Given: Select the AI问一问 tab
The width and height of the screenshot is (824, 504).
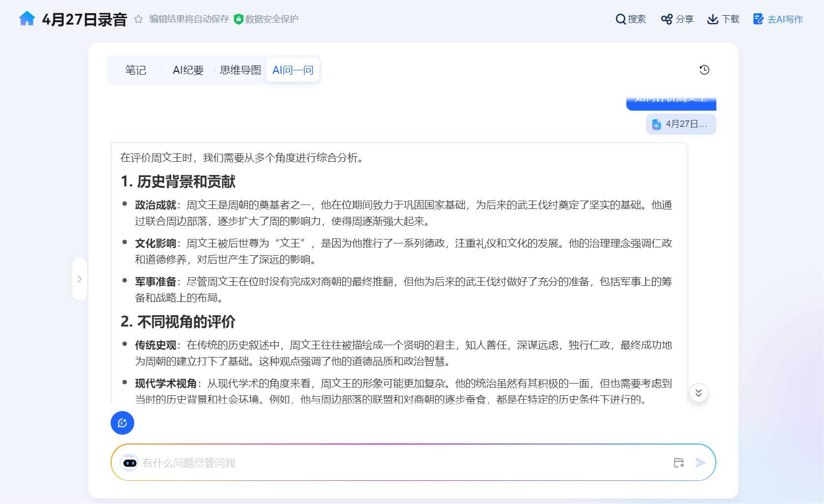Looking at the screenshot, I should tap(293, 70).
